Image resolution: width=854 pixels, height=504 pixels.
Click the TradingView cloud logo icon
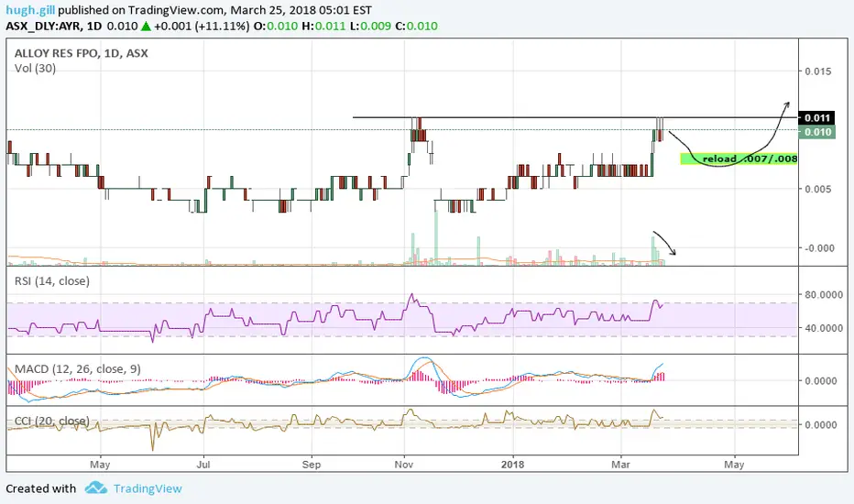click(96, 488)
